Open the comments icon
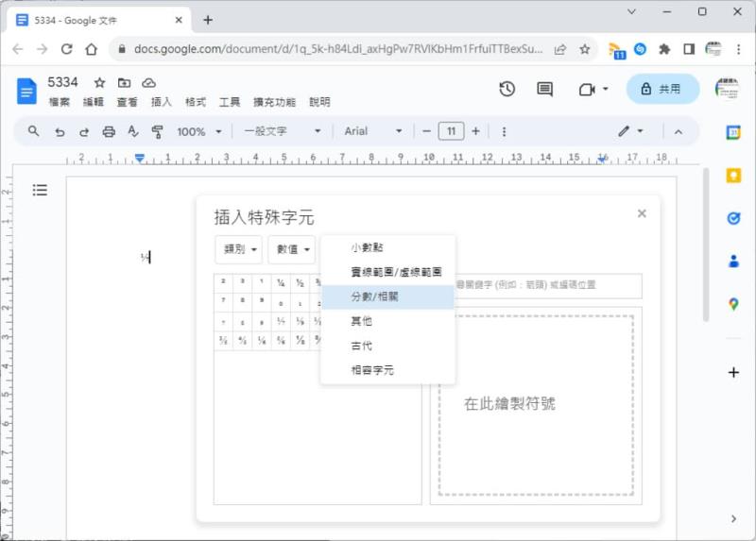This screenshot has width=756, height=541. (x=545, y=89)
